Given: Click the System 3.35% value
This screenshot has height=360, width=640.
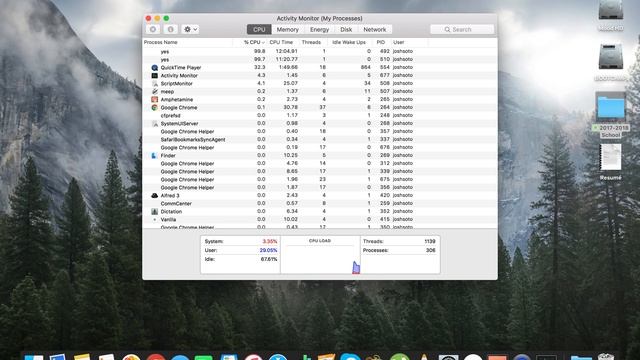Looking at the screenshot, I should [270, 242].
